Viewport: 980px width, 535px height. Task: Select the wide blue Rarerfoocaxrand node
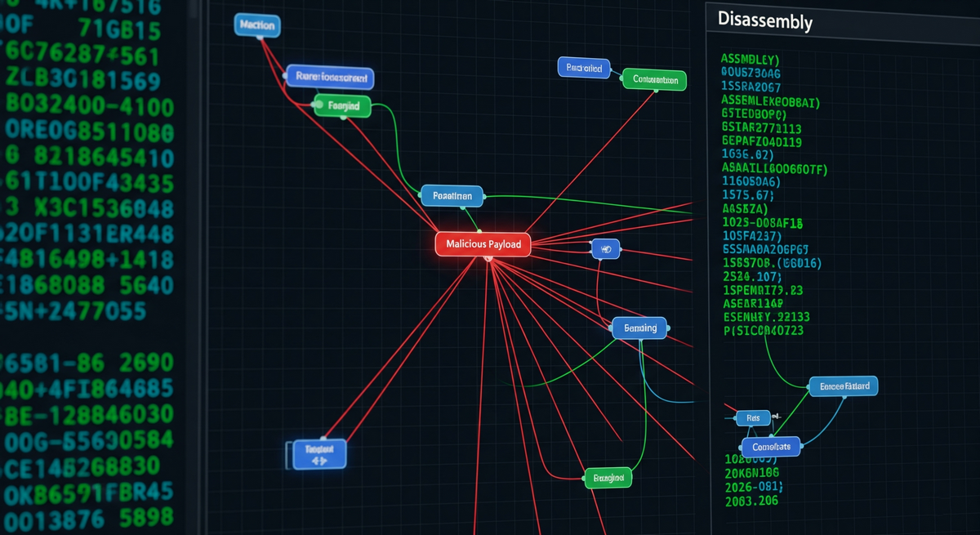click(331, 78)
